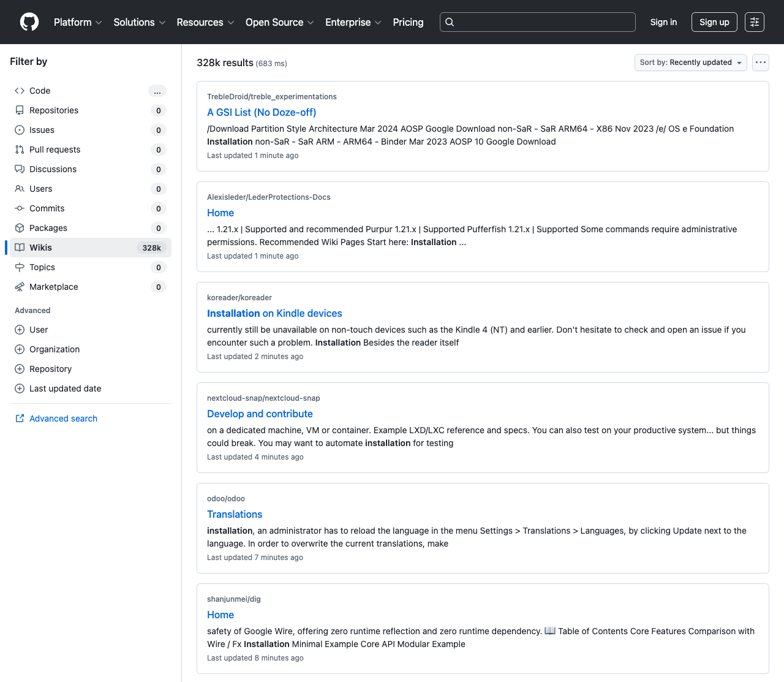This screenshot has height=682, width=784.
Task: Filter results by Commits
Action: (x=91, y=208)
